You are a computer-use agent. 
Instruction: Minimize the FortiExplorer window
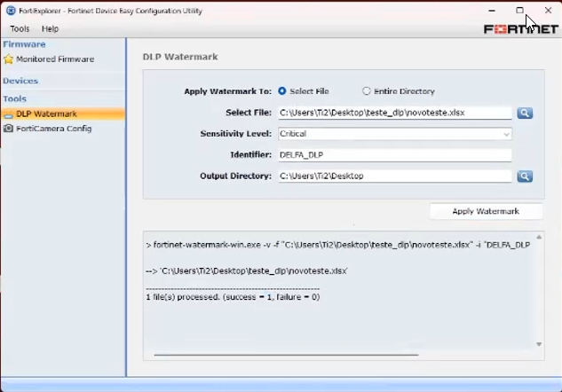492,11
